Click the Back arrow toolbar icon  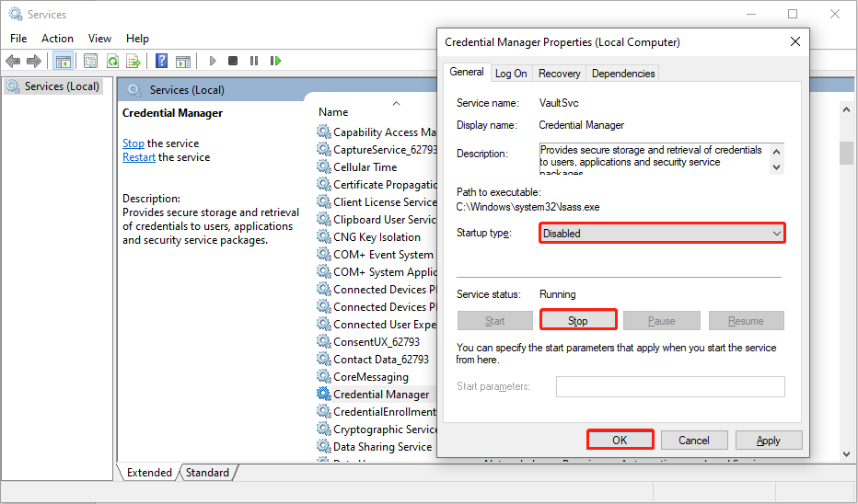point(13,61)
